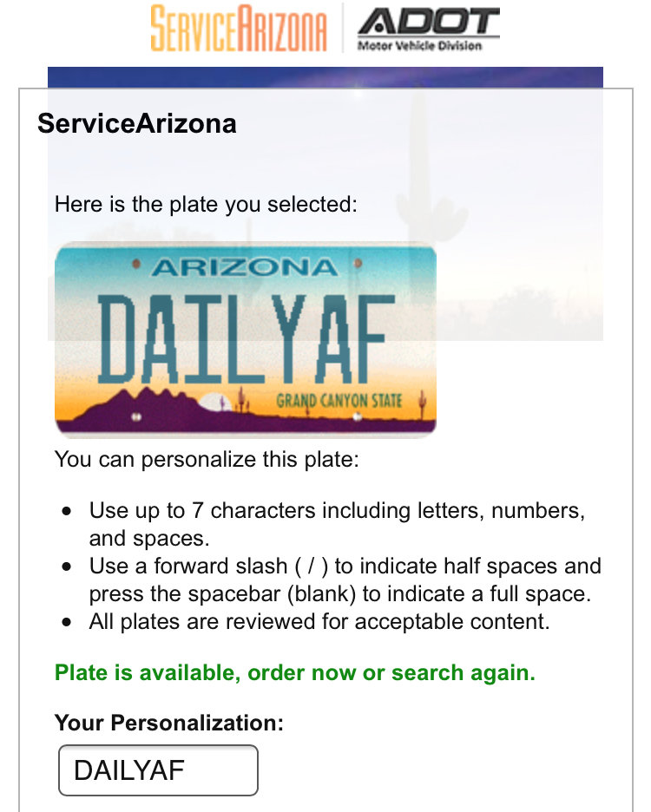Click the 'Here is the plate you selected' text
The height and width of the screenshot is (812, 651).
[x=206, y=204]
